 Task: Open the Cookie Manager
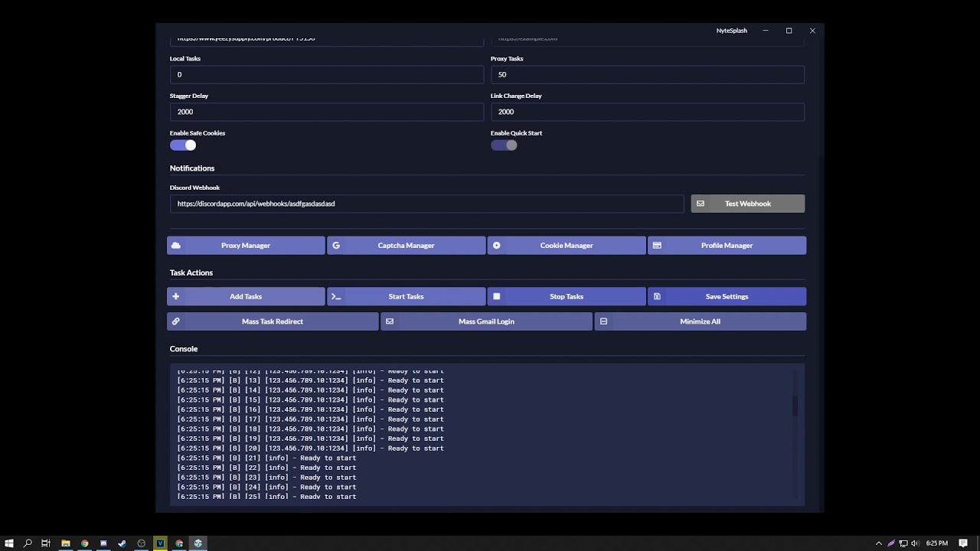pyautogui.click(x=567, y=246)
